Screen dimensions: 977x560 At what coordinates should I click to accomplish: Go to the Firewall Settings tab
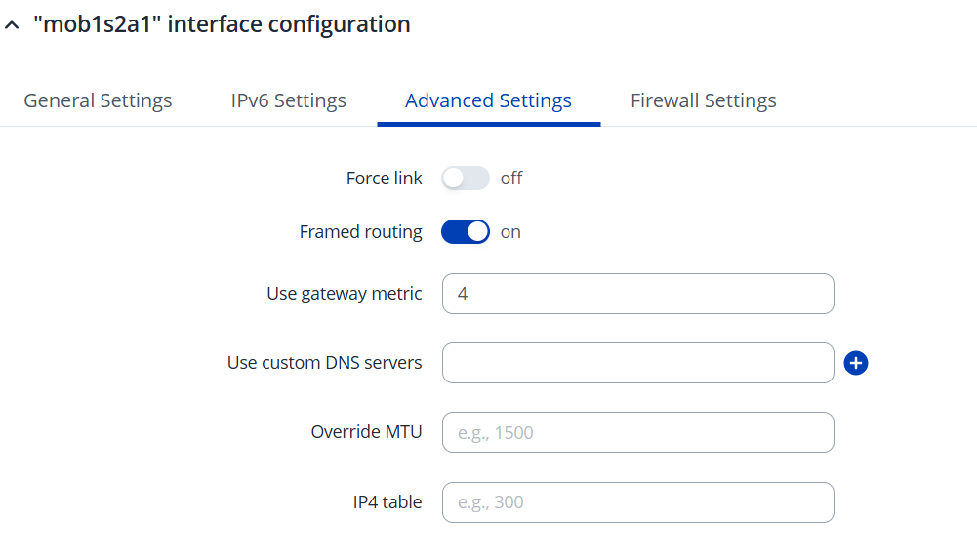703,100
